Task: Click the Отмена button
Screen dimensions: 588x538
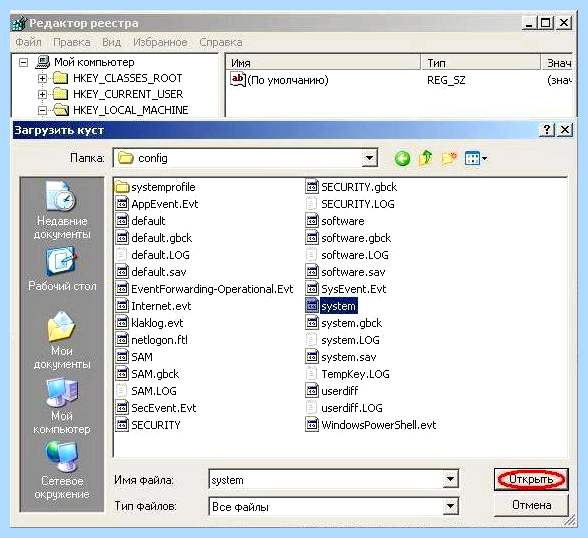Action: 531,505
